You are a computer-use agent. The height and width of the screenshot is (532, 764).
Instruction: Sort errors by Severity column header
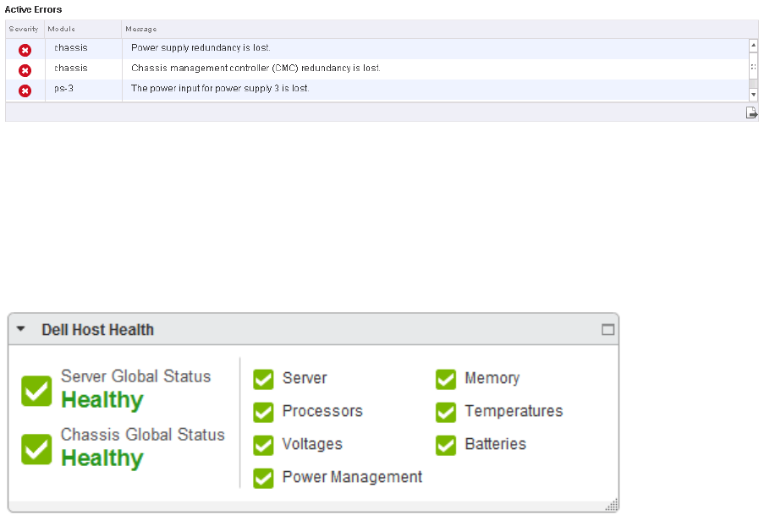click(x=24, y=30)
